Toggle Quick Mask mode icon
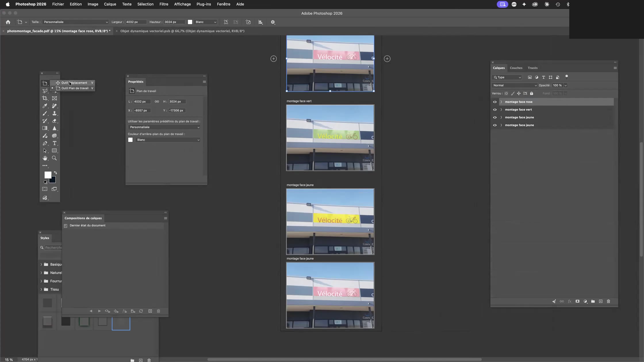This screenshot has height=362, width=644. point(45,189)
